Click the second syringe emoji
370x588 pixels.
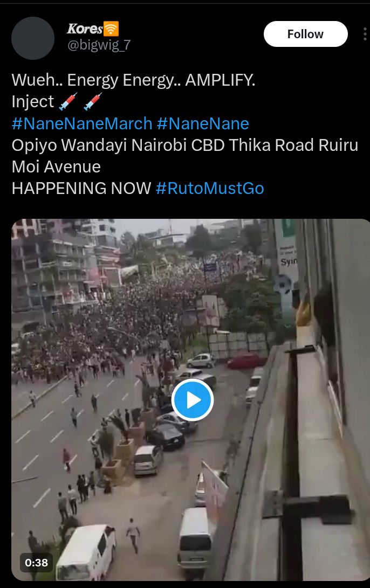click(x=93, y=102)
